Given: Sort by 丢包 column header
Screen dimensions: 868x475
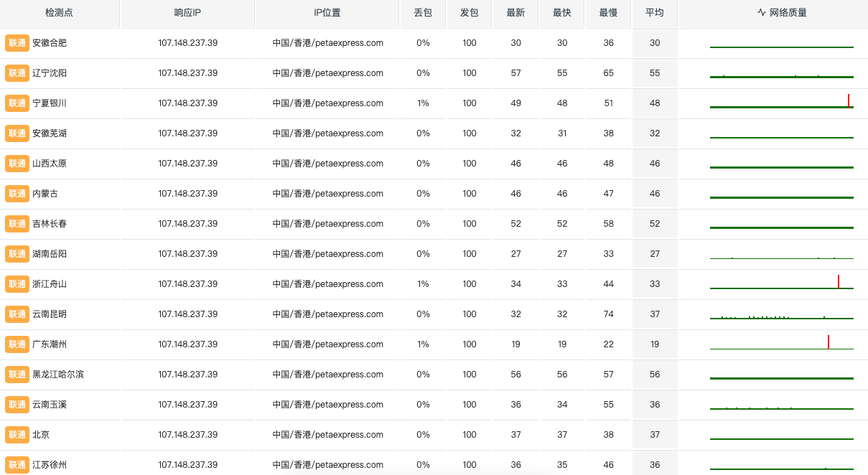Looking at the screenshot, I should [423, 13].
